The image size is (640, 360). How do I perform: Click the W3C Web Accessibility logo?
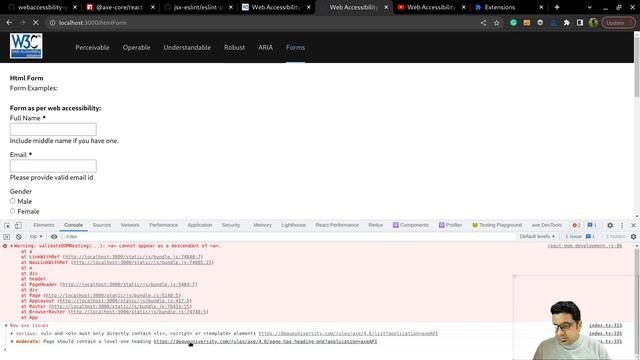(x=26, y=46)
